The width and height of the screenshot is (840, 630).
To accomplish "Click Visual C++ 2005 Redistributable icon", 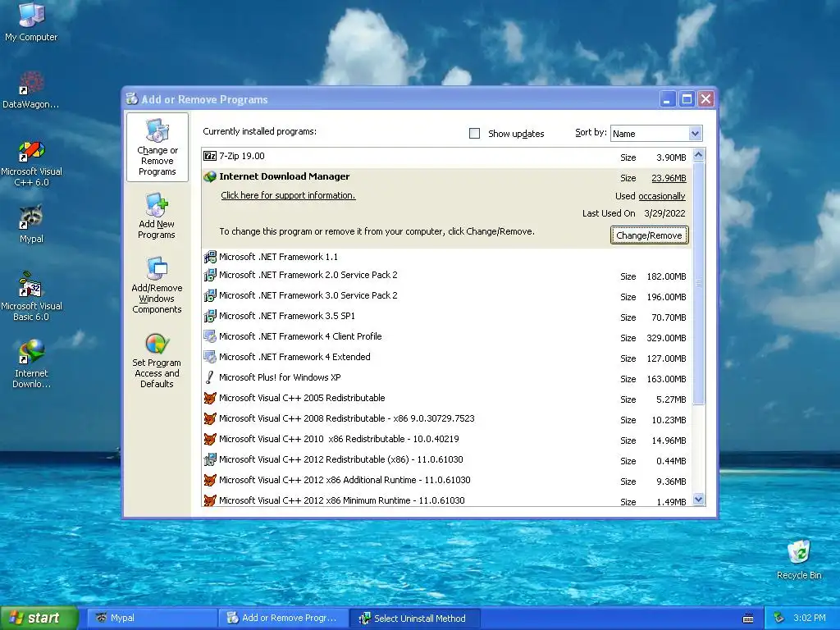I will pos(210,398).
